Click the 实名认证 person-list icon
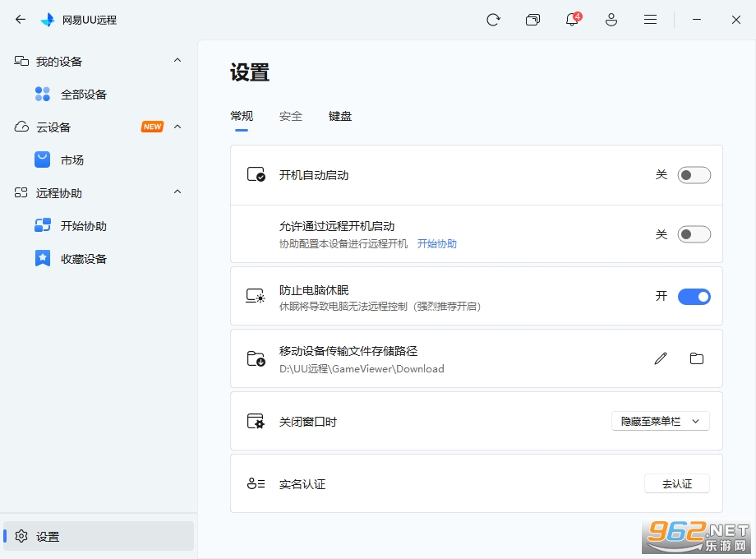 pos(256,483)
